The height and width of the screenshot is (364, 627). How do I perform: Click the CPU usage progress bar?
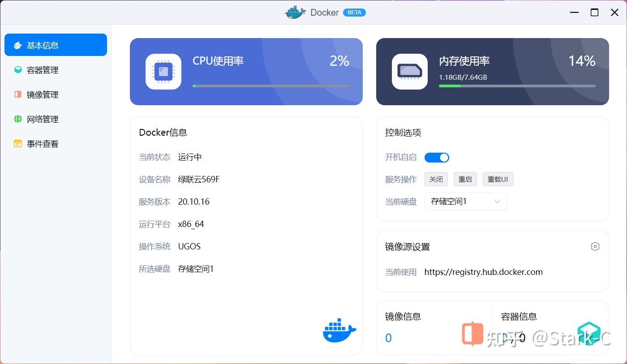coord(271,86)
